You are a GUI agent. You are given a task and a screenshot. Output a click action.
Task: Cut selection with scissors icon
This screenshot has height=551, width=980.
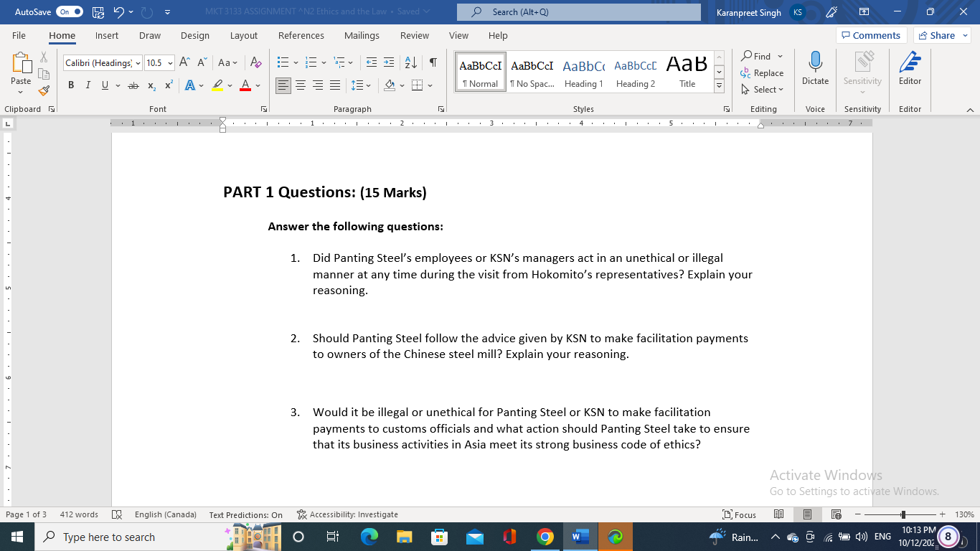click(44, 57)
